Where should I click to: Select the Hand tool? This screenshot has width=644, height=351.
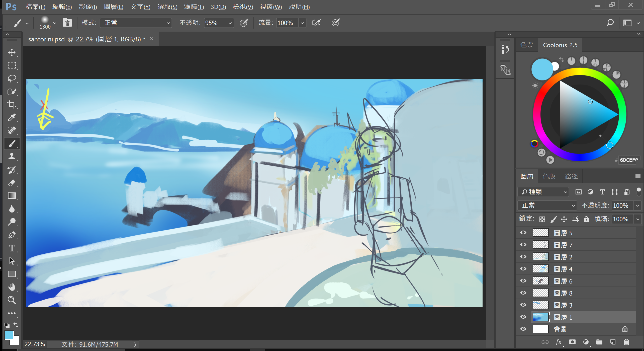[x=12, y=287]
